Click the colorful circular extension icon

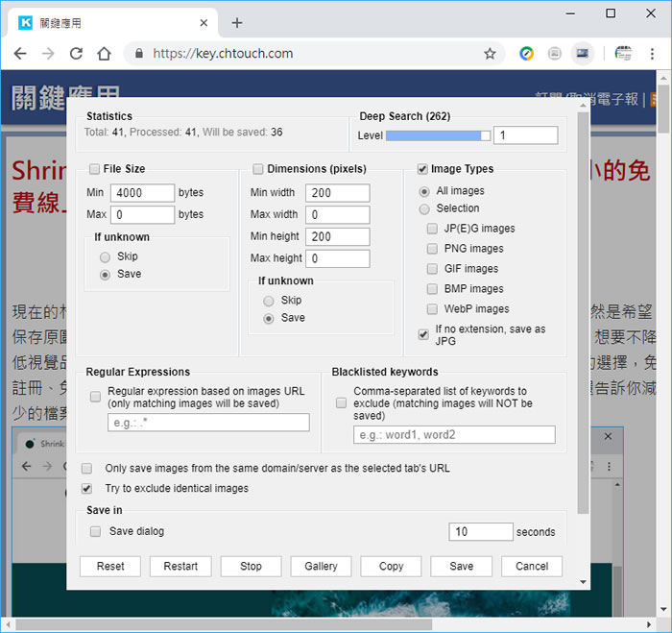point(526,54)
